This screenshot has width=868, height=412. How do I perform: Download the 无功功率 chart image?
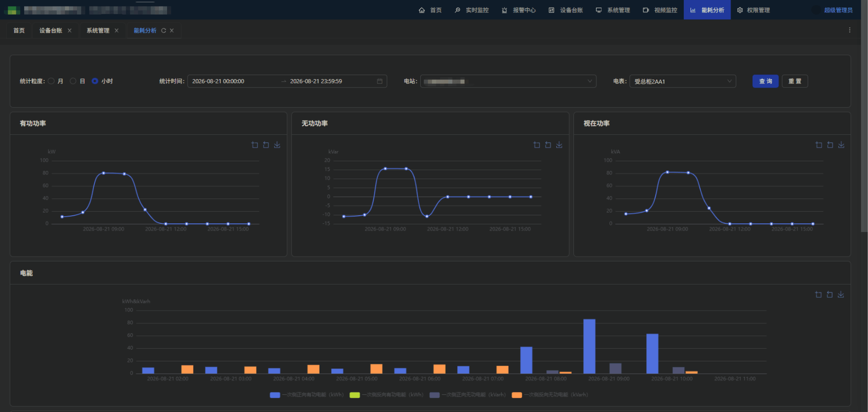(x=559, y=145)
